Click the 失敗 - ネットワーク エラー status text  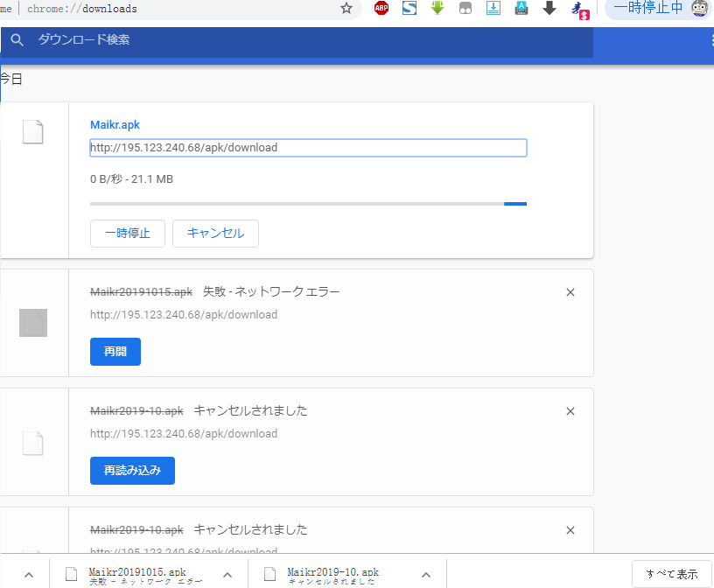pyautogui.click(x=271, y=291)
